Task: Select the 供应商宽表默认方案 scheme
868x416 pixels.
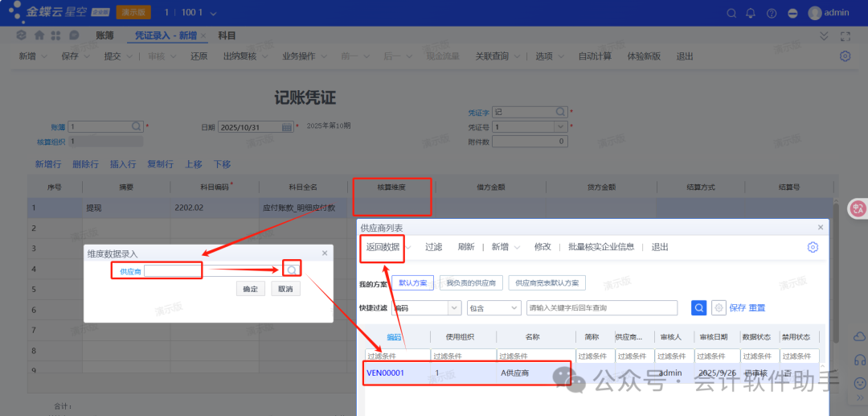Action: pos(547,283)
